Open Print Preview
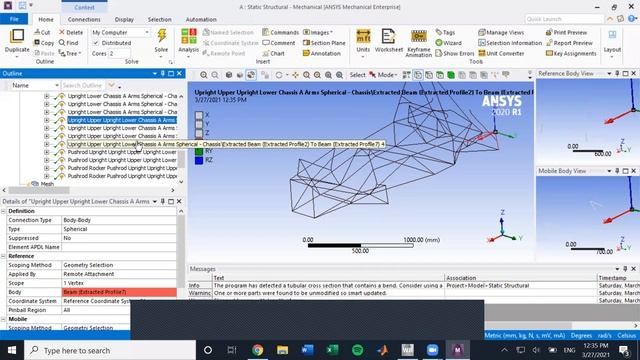 tap(566, 32)
